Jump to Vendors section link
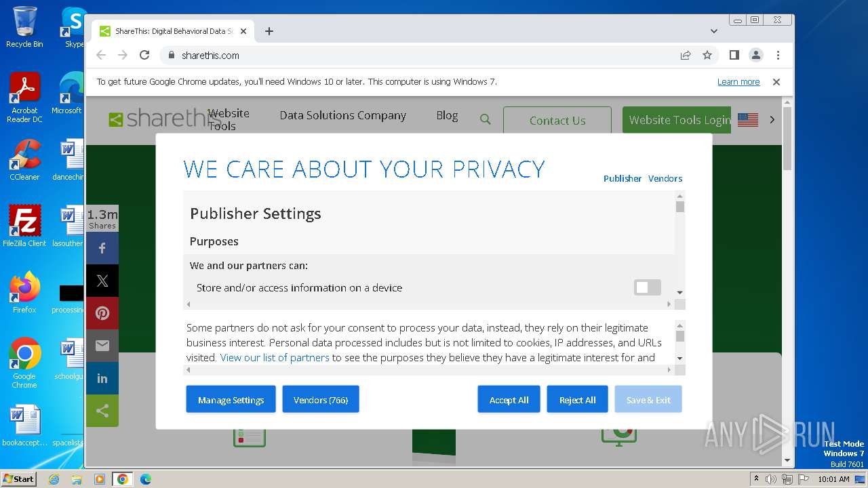This screenshot has height=488, width=868. [x=665, y=178]
